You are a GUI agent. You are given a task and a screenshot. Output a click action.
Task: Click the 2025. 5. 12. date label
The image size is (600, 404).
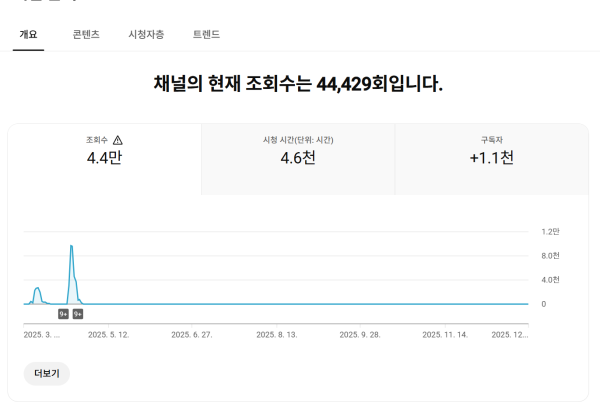click(109, 336)
